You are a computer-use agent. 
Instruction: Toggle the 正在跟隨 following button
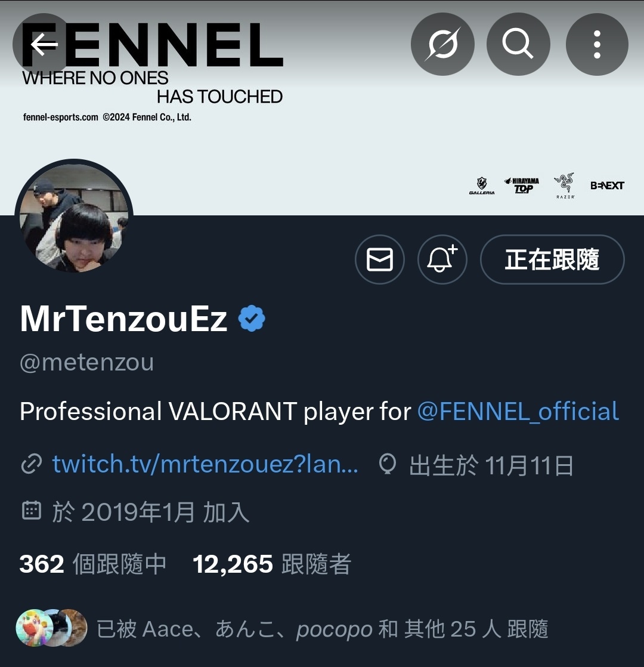[552, 259]
